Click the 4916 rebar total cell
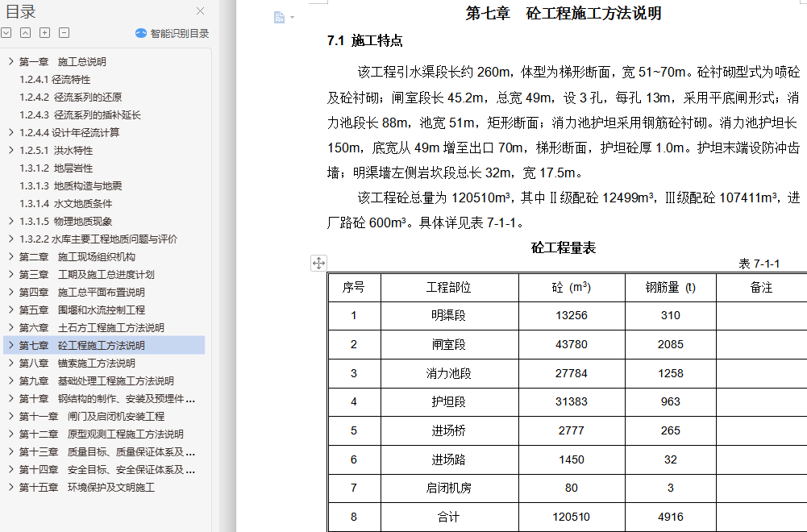The height and width of the screenshot is (532, 807). click(671, 517)
